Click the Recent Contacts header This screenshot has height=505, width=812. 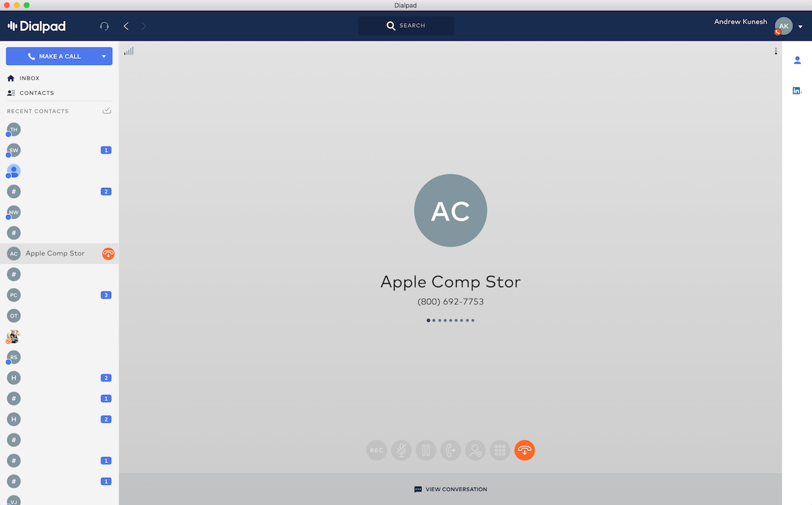pos(38,111)
